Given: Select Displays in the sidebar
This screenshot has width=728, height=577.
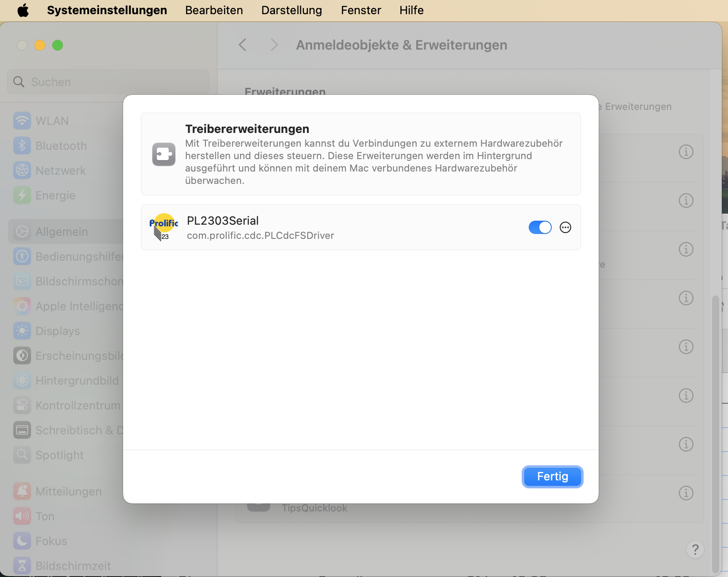Looking at the screenshot, I should [66, 331].
